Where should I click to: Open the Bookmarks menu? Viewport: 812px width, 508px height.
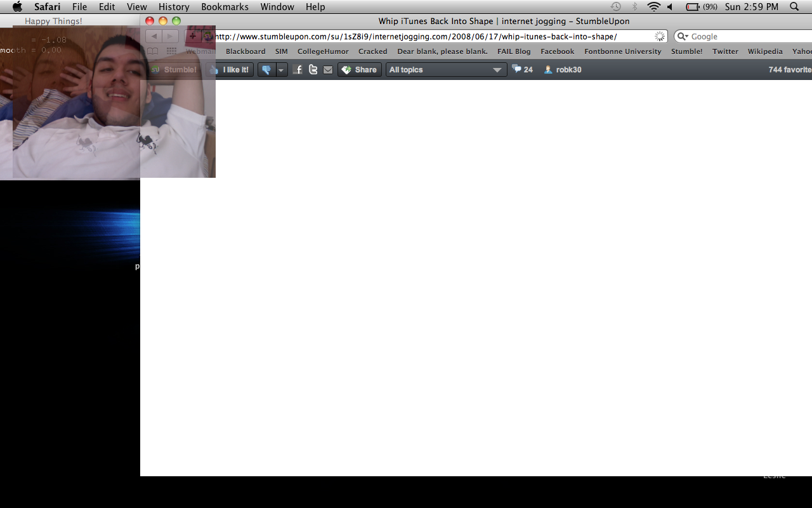(x=225, y=7)
